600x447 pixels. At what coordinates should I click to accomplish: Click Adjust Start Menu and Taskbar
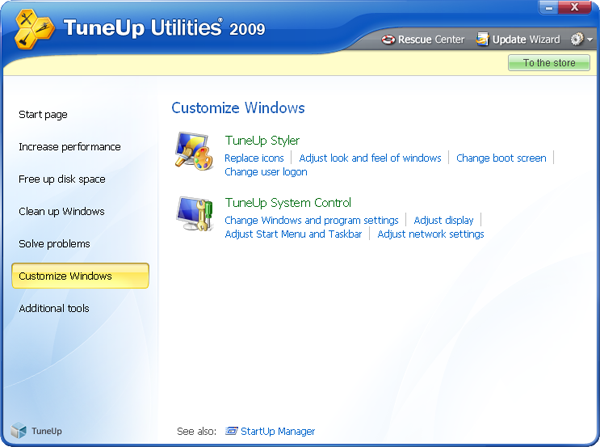[x=293, y=234]
